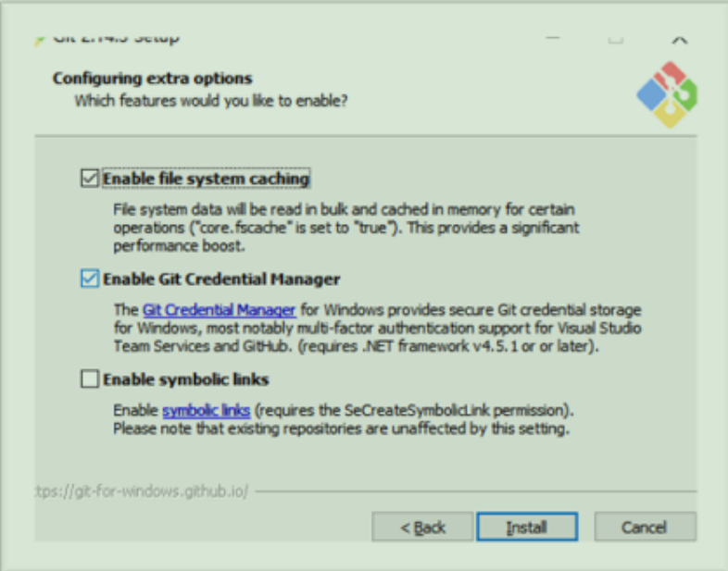Toggle the Git Credential Manager checkbox

(x=90, y=279)
